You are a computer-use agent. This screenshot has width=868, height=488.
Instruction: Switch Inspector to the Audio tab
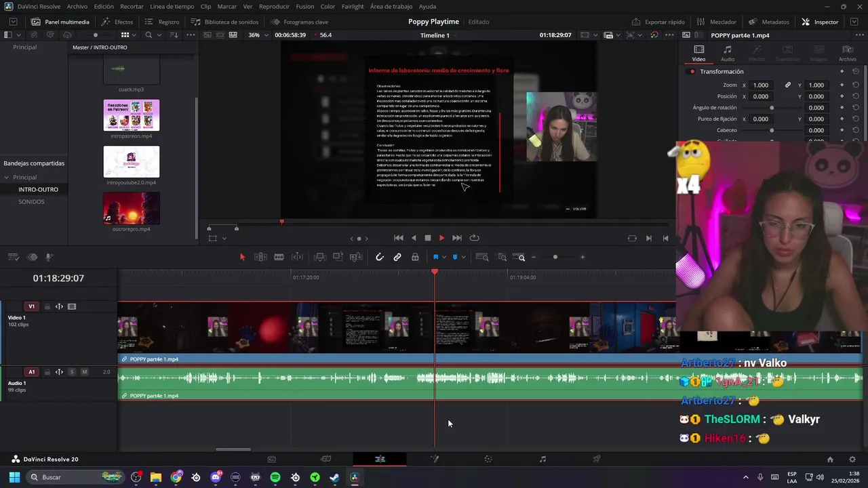[x=727, y=54]
